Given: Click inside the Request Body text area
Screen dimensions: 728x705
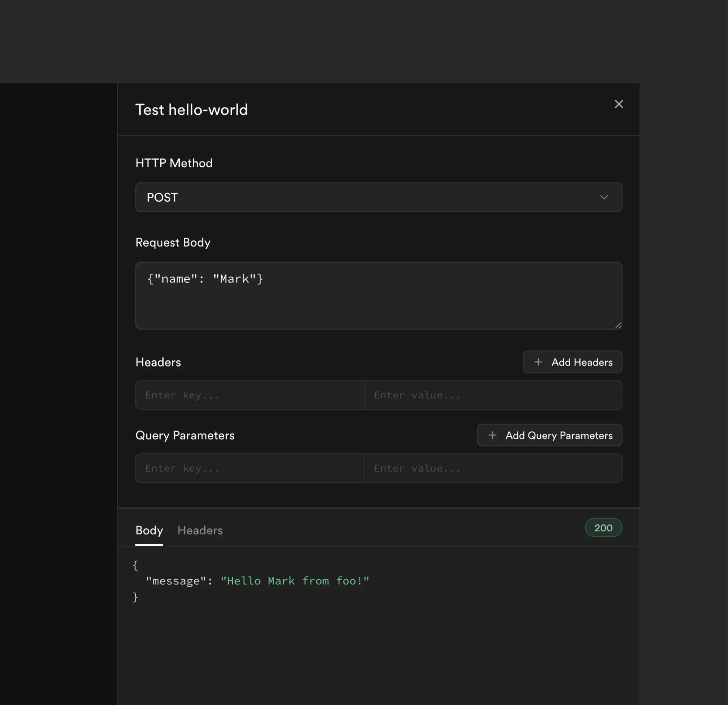Looking at the screenshot, I should tap(378, 296).
